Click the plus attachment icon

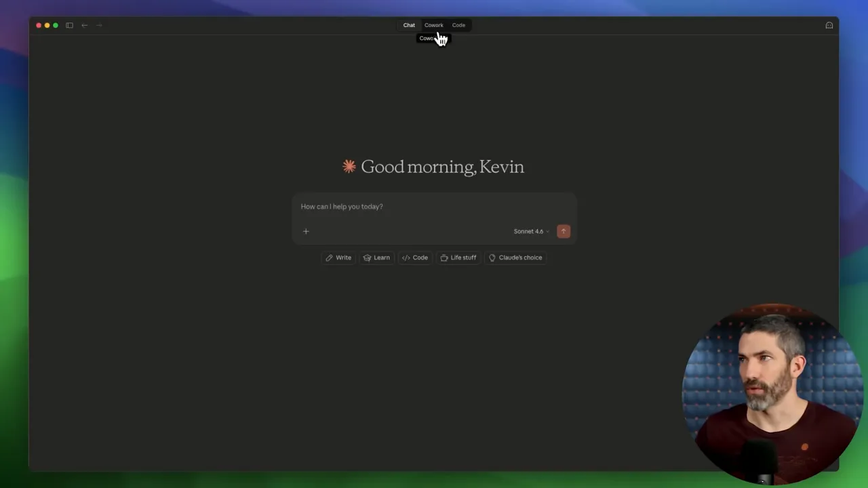306,231
